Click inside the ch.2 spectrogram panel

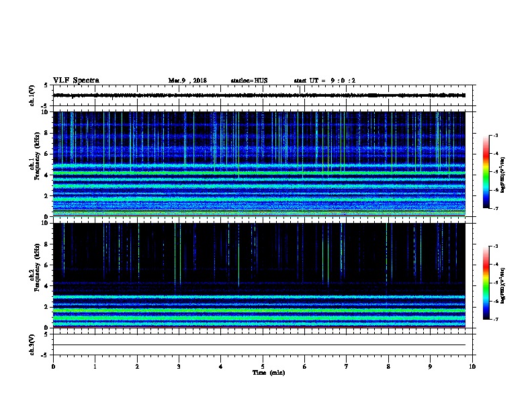[x=259, y=275]
